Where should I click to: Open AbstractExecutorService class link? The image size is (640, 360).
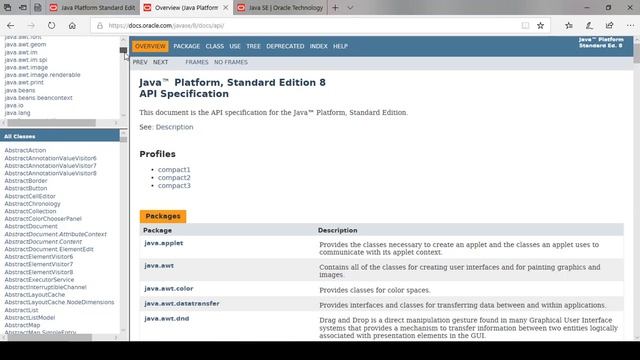[x=39, y=280]
